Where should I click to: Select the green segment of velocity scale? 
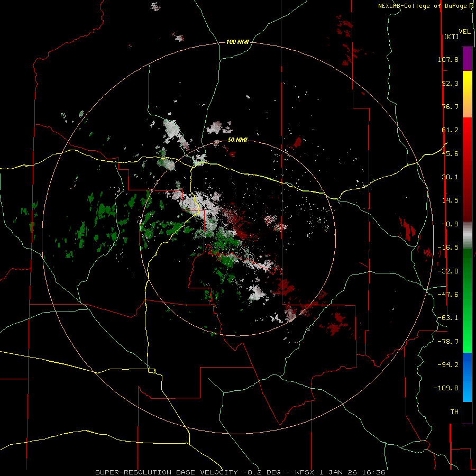click(x=467, y=300)
